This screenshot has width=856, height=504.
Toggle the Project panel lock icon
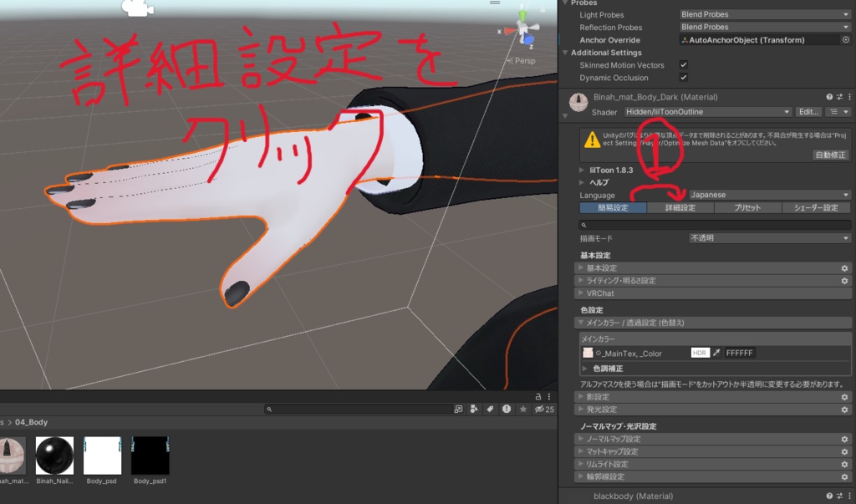[x=538, y=396]
